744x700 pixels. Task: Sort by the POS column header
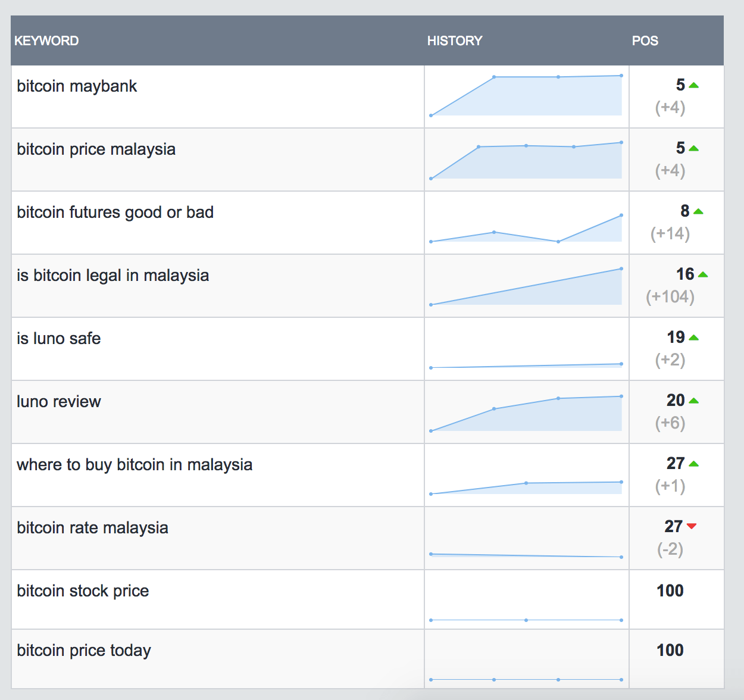pyautogui.click(x=645, y=41)
